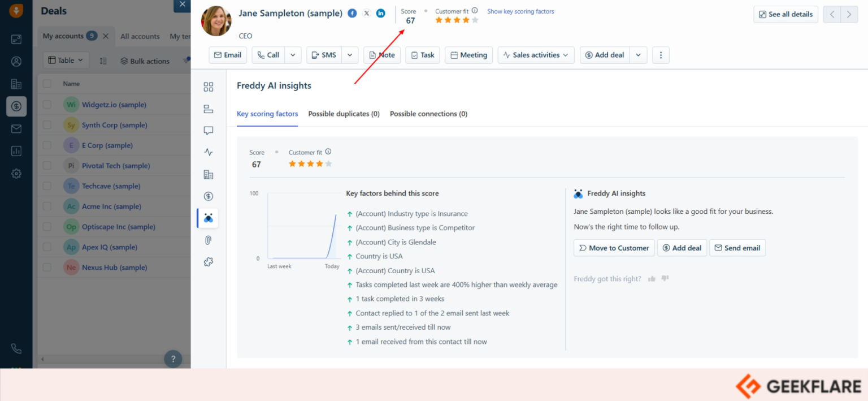Check the box for Widgetz.io (sample)
This screenshot has height=401, width=868.
[x=47, y=105]
